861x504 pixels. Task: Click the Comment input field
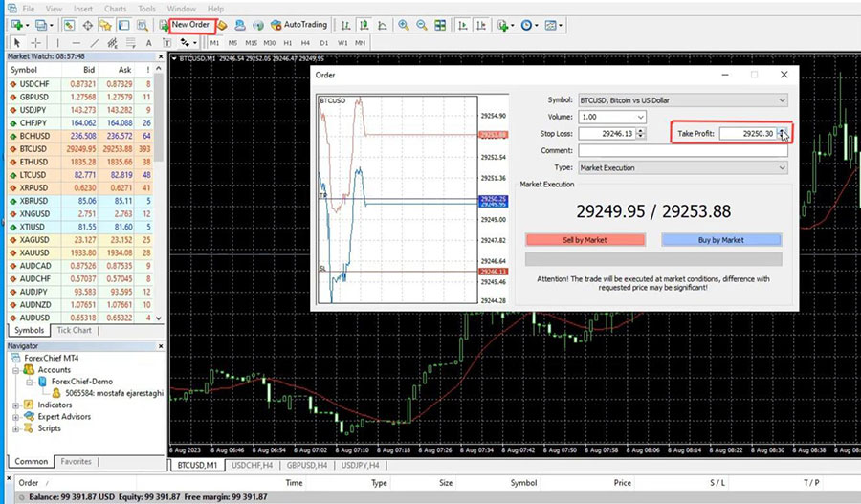click(x=683, y=150)
